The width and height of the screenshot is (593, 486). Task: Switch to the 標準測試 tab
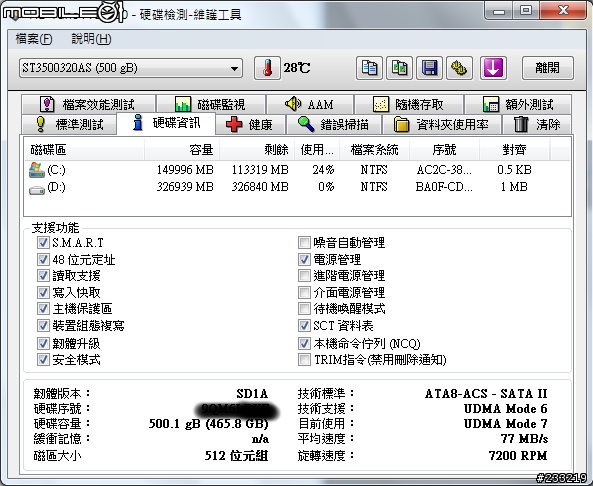click(69, 124)
